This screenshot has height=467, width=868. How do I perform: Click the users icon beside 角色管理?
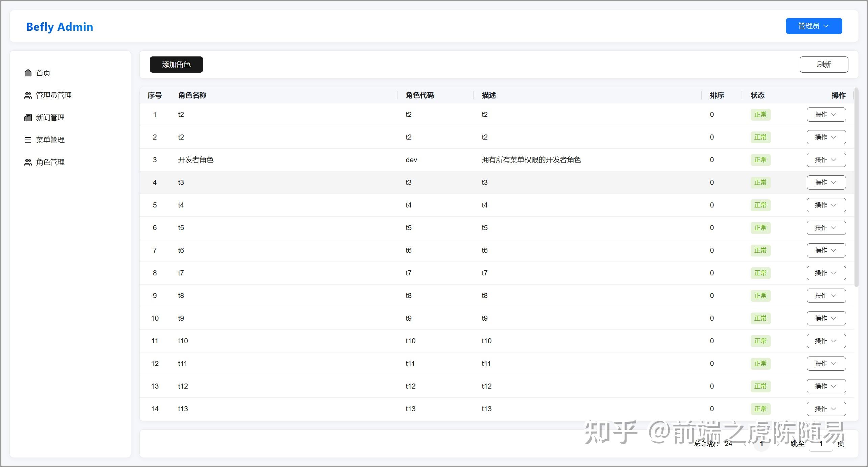[x=28, y=162]
